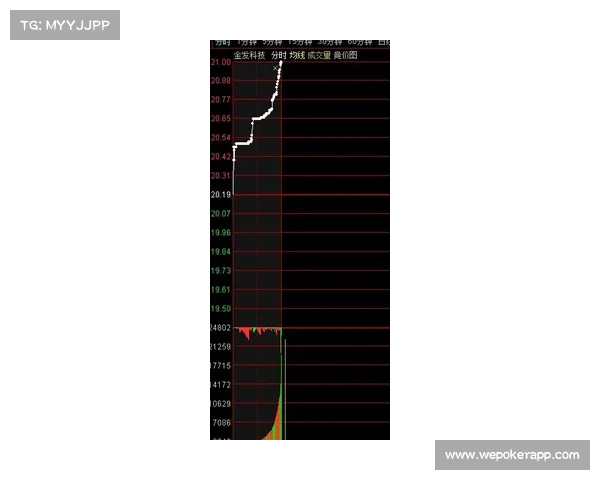Click the 17715 volume axis label

pos(220,366)
